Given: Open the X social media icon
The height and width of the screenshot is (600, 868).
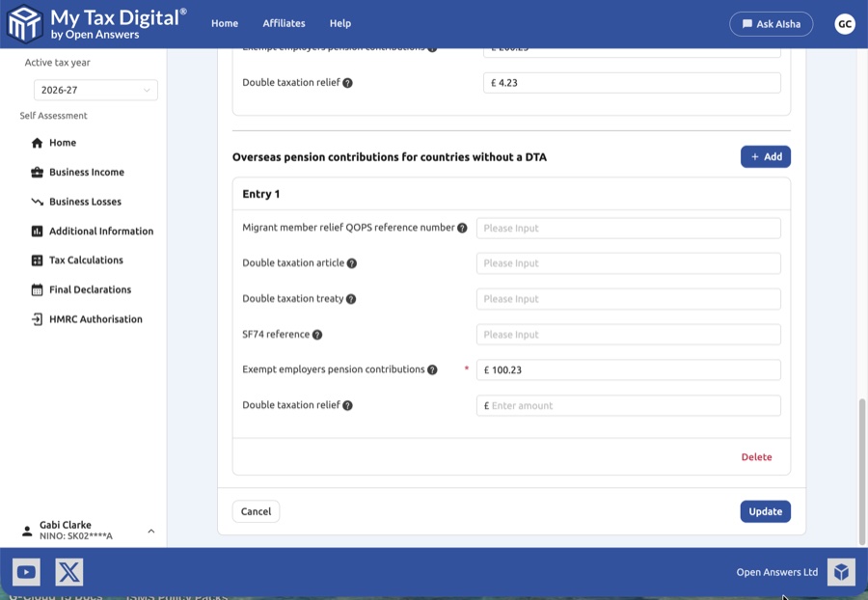Looking at the screenshot, I should pos(69,572).
